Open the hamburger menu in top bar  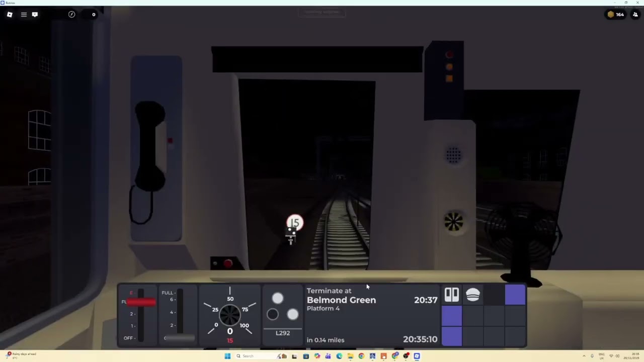click(24, 15)
